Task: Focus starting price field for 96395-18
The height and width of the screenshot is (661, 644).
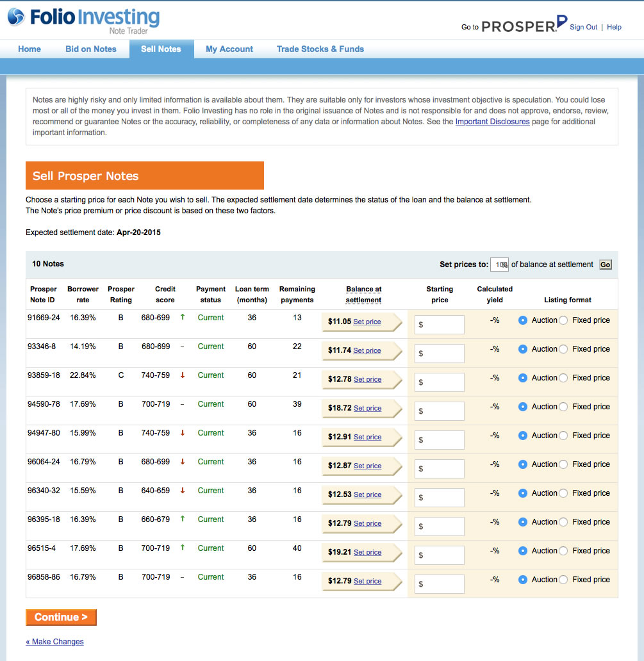Action: coord(440,526)
